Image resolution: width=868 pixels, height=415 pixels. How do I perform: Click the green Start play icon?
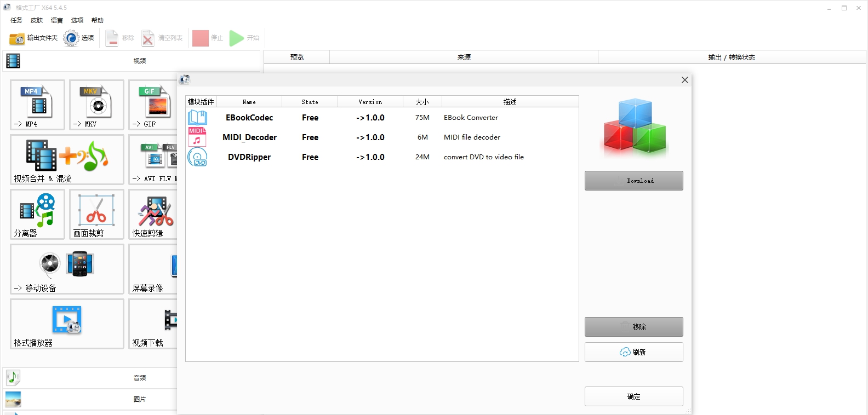tap(237, 38)
